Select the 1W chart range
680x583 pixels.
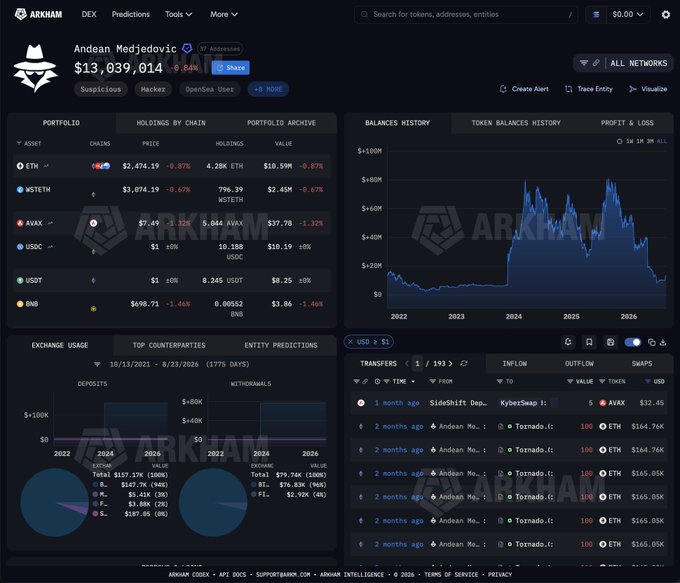click(630, 141)
